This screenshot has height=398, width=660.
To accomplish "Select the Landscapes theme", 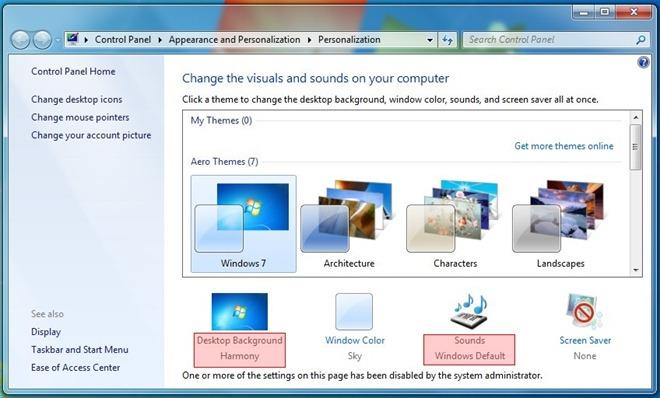I will point(560,224).
